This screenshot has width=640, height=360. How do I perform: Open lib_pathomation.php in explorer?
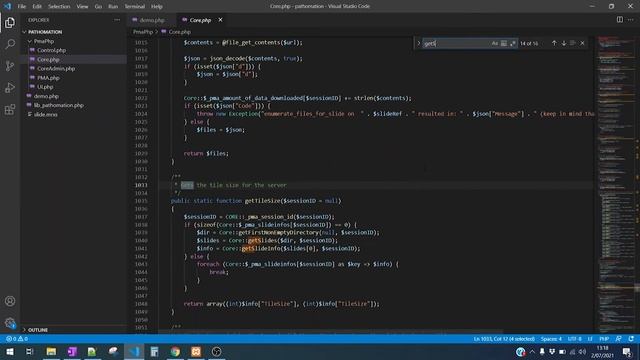point(58,105)
